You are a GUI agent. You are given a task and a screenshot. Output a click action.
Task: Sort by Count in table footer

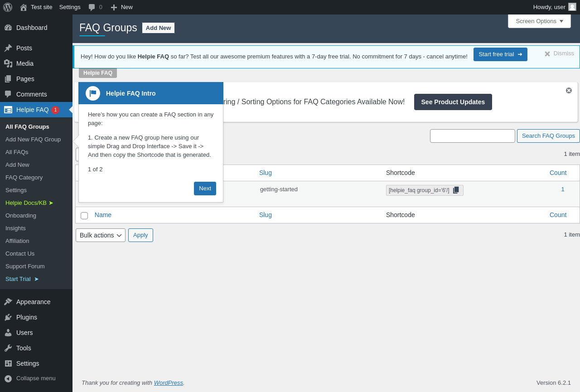558,215
